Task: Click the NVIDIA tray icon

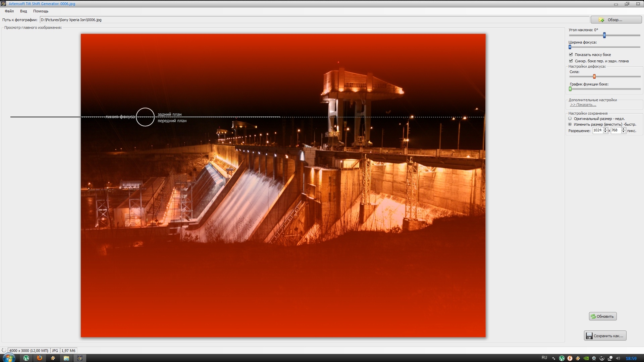Action: 586,358
